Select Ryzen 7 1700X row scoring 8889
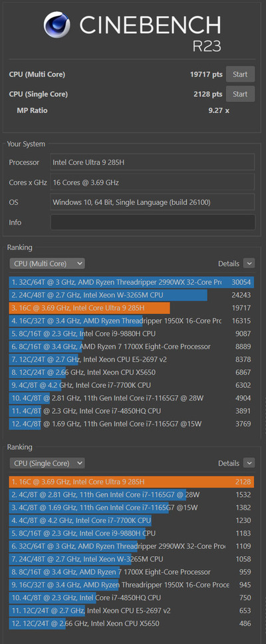This screenshot has height=644, width=266. point(132,347)
